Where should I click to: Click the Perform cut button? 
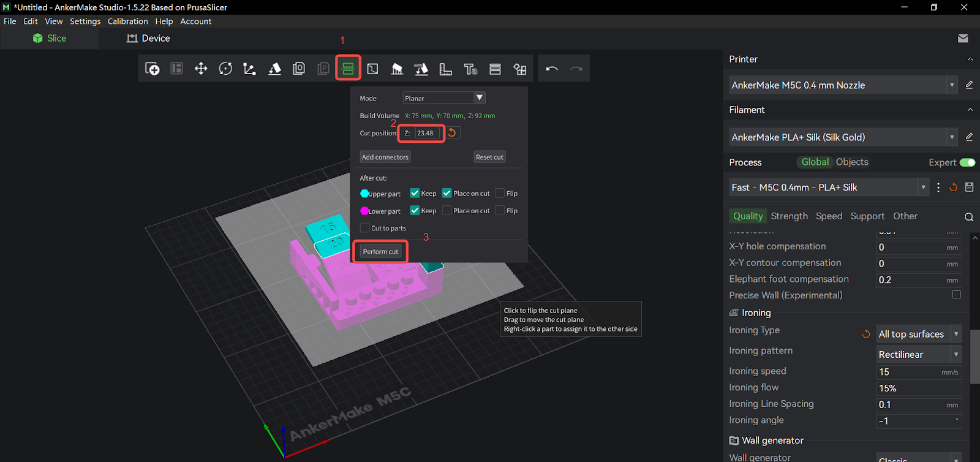(380, 251)
